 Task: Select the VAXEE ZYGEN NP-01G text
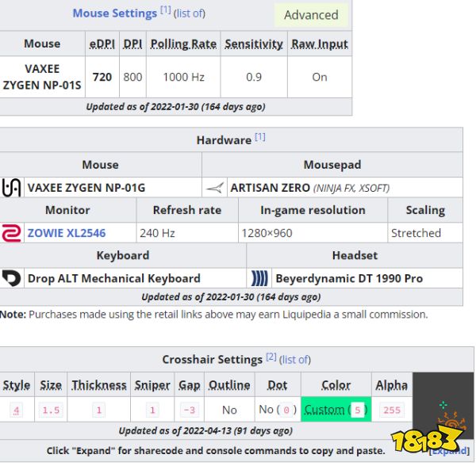(86, 188)
